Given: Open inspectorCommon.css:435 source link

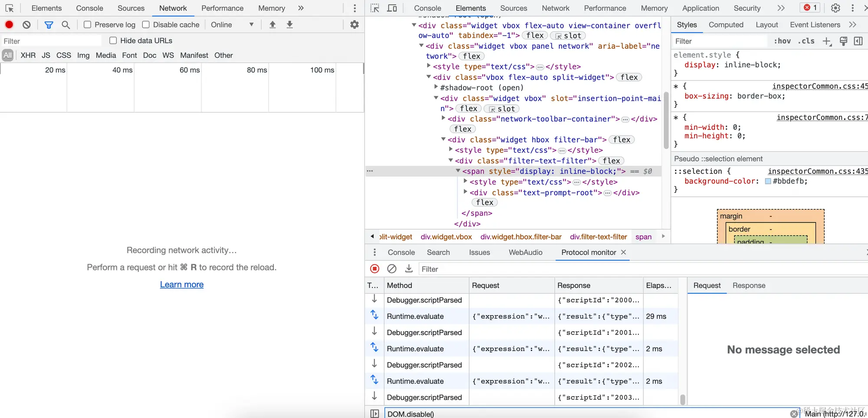Looking at the screenshot, I should pyautogui.click(x=818, y=171).
